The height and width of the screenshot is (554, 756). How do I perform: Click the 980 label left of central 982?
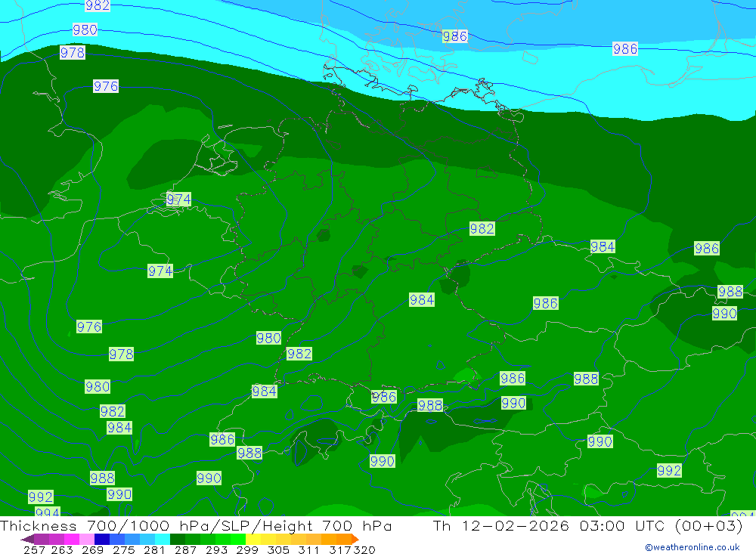(268, 338)
